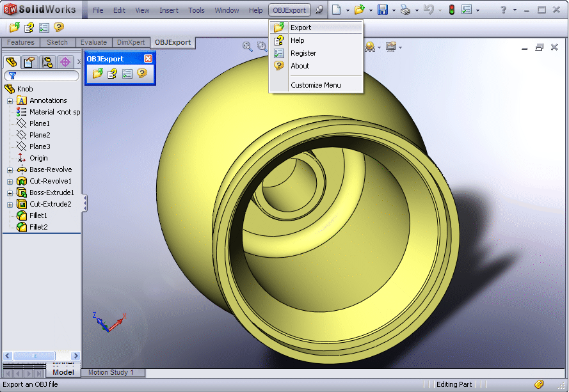Switch to Motion Study 1 tab
Image resolution: width=569 pixels, height=392 pixels.
pyautogui.click(x=111, y=372)
